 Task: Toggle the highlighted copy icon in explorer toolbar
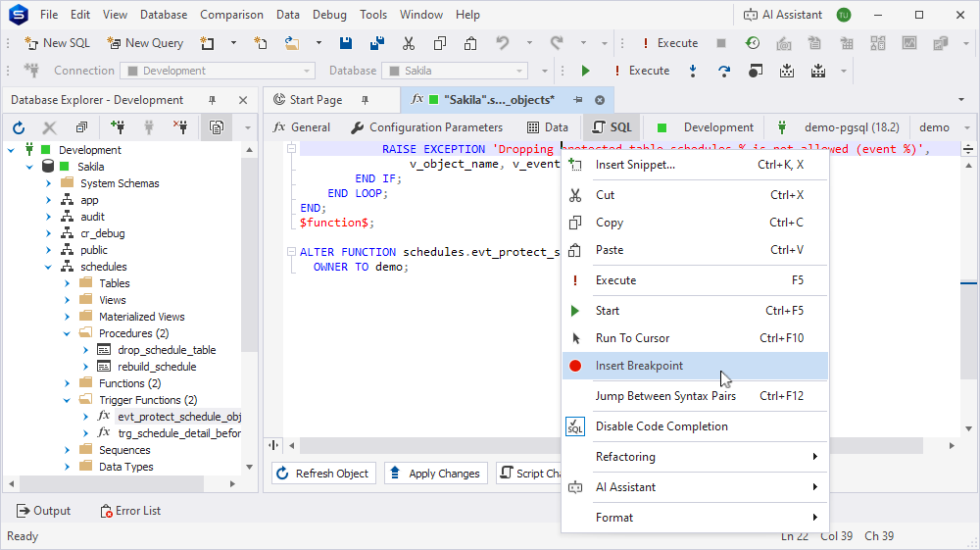pos(217,127)
